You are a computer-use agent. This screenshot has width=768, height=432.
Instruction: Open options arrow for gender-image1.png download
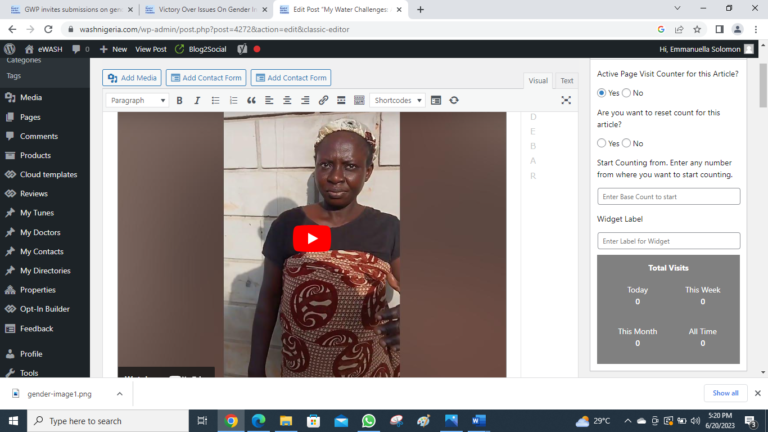[119, 394]
